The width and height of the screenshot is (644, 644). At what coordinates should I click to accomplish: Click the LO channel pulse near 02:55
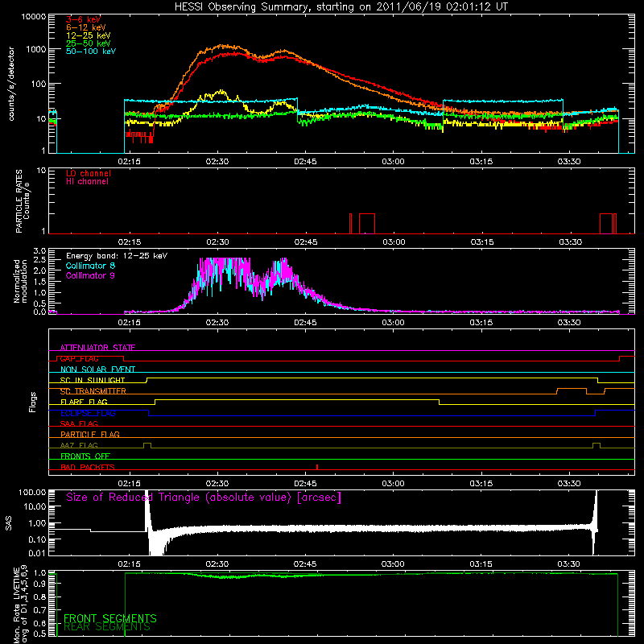pyautogui.click(x=367, y=224)
